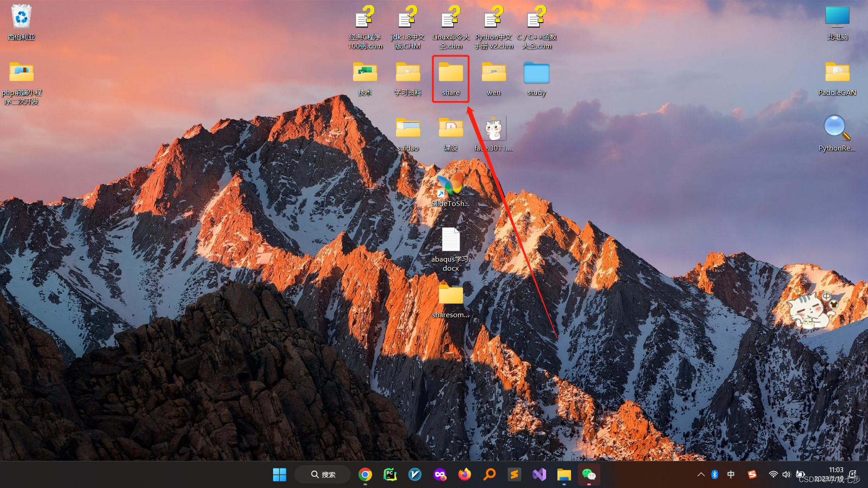868x488 pixels.
Task: Expand hidden system tray icons chevron
Action: pos(701,474)
